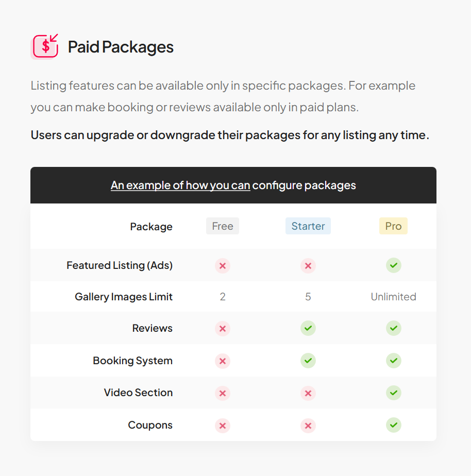Screen dimensions: 471x476
Task: Click the green check for Pro Featured Listing
Action: pyautogui.click(x=393, y=265)
